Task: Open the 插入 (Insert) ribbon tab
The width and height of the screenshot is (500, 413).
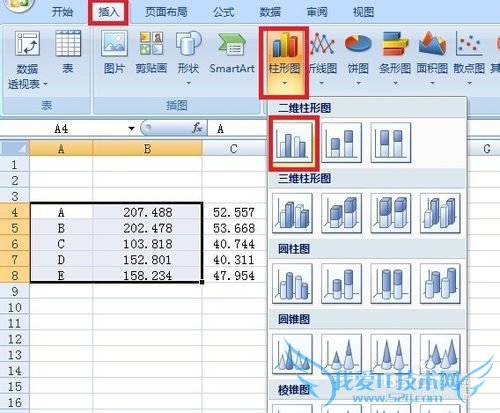Action: point(108,12)
